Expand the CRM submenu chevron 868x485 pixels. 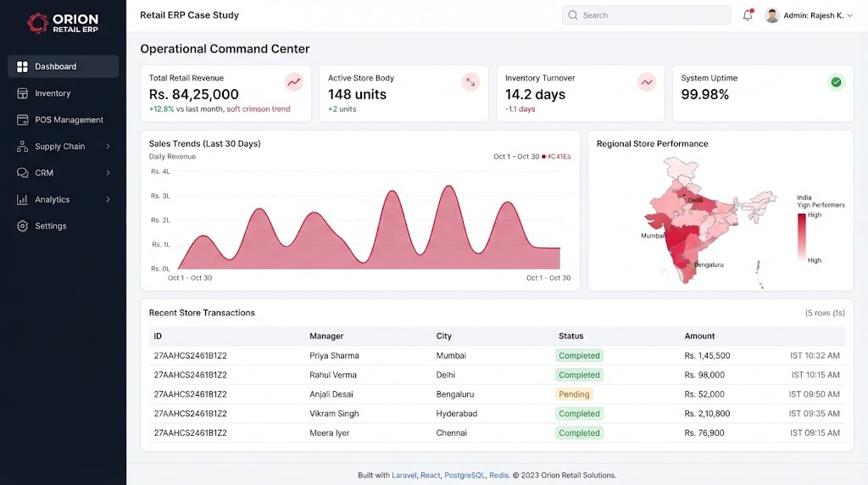(x=108, y=173)
